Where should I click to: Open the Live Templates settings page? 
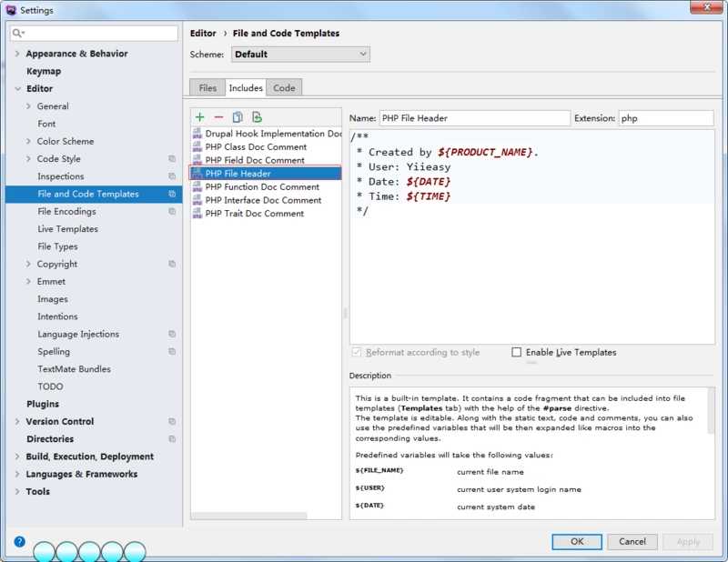[67, 229]
